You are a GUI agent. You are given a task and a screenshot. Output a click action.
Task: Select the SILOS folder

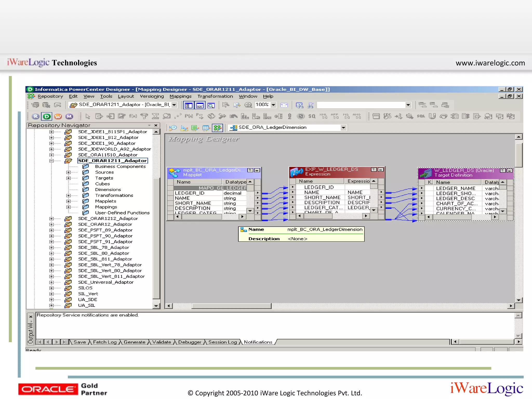[x=85, y=288]
